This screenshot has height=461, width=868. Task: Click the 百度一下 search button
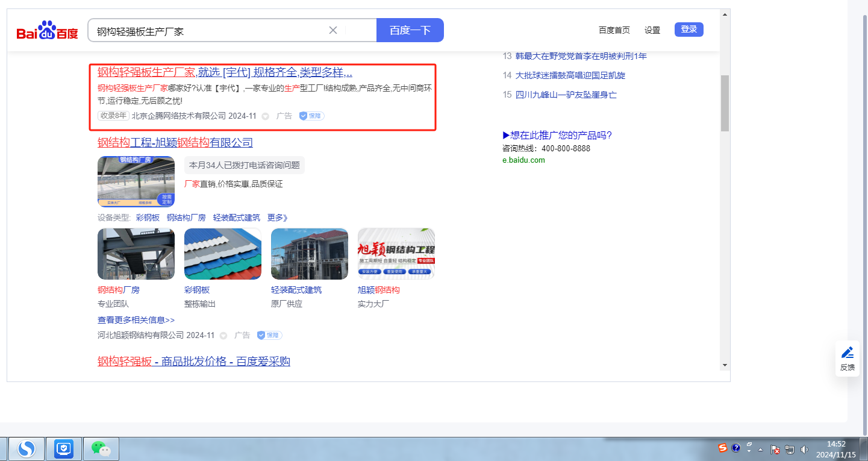point(410,30)
